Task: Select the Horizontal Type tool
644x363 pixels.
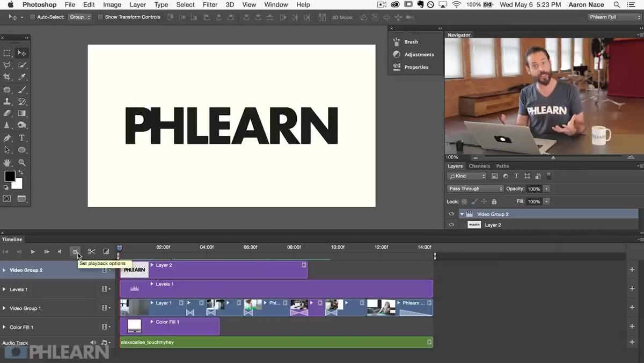Action: (x=22, y=138)
